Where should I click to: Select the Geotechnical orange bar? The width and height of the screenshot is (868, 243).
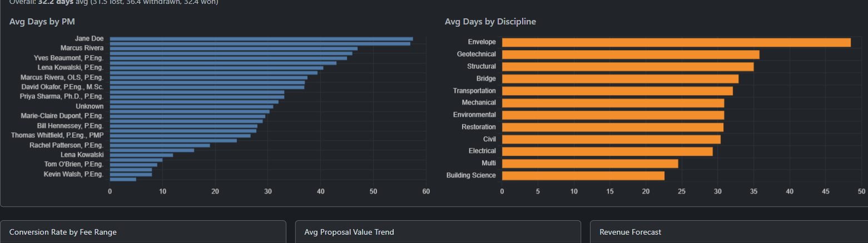[630, 54]
